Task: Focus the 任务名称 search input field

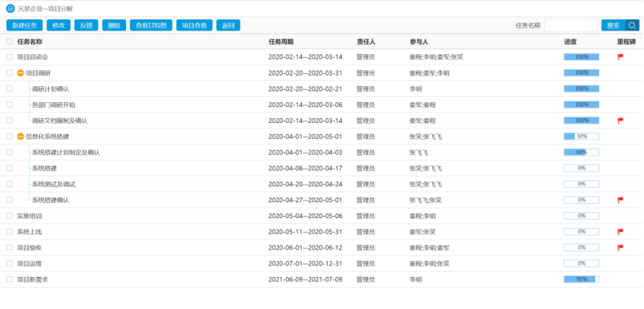Action: coord(570,25)
